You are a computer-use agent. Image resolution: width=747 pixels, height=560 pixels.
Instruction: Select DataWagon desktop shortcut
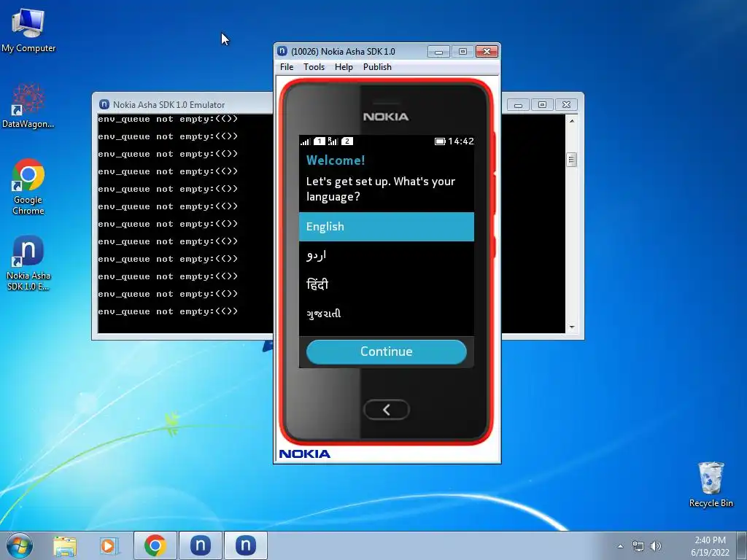[x=28, y=106]
